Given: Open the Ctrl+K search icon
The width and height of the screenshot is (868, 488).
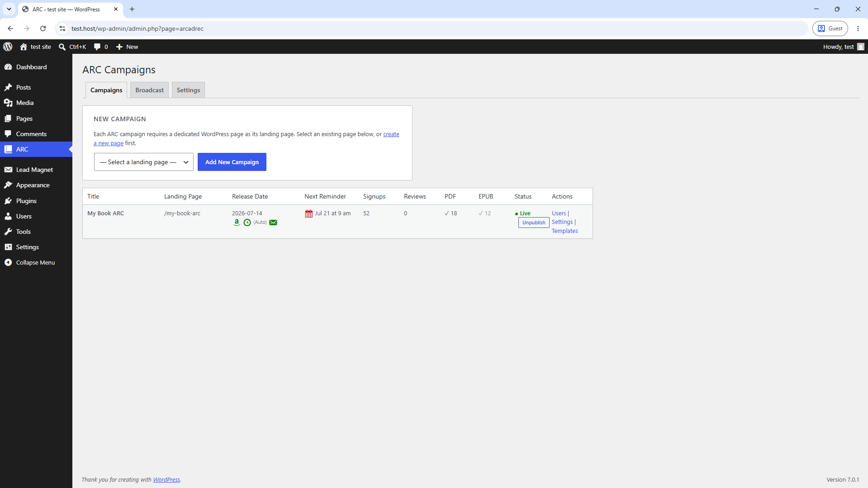Looking at the screenshot, I should tap(62, 47).
